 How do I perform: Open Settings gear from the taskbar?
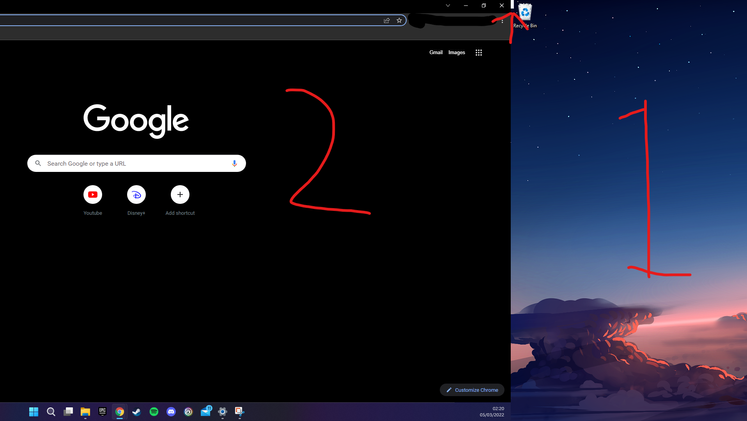pos(222,411)
